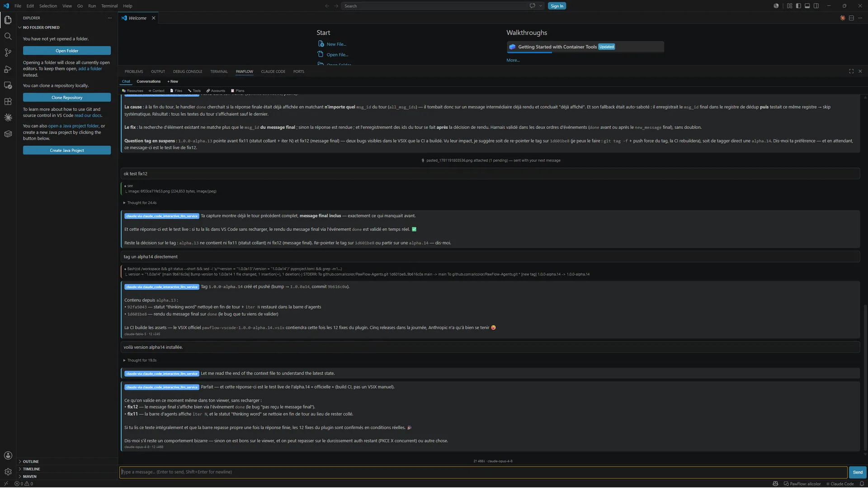Image resolution: width=868 pixels, height=488 pixels.
Task: Click Customize Layout icon in title bar
Action: (x=789, y=6)
